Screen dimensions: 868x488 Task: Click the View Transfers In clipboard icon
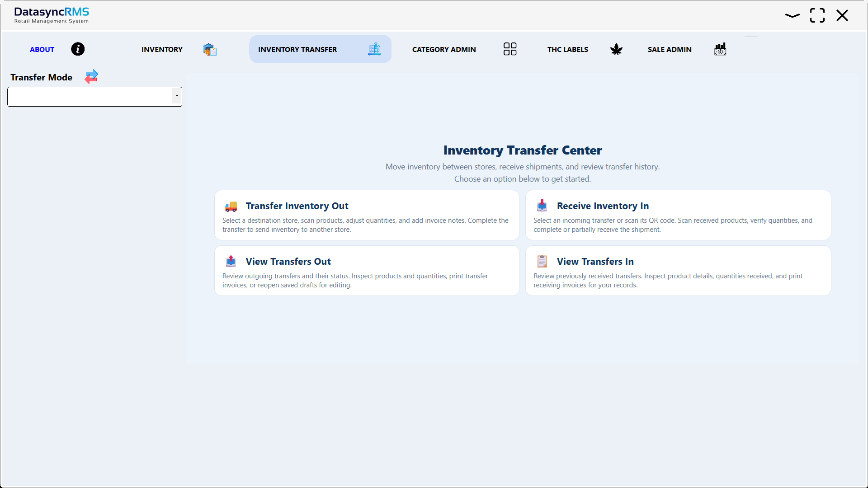click(x=542, y=261)
